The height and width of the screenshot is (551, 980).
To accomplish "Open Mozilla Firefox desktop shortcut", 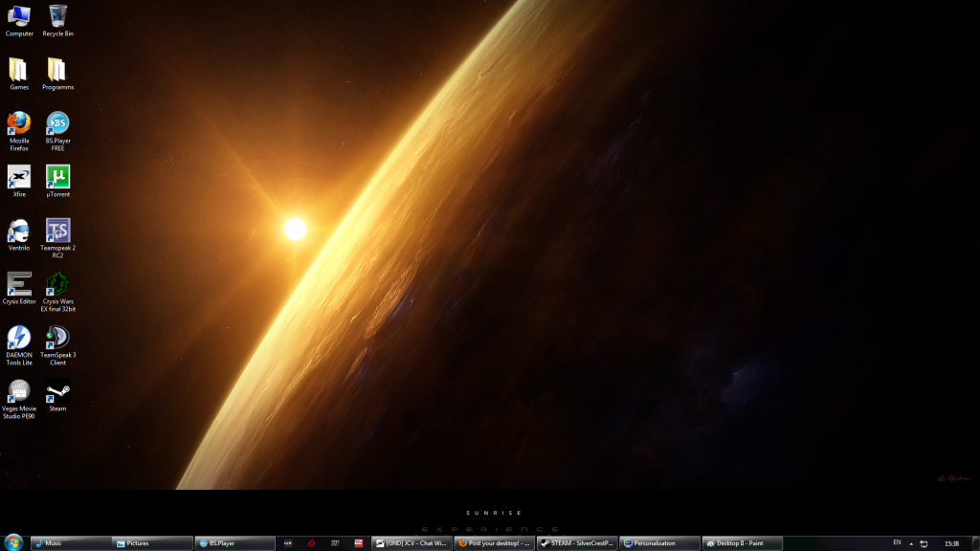I will (x=19, y=124).
